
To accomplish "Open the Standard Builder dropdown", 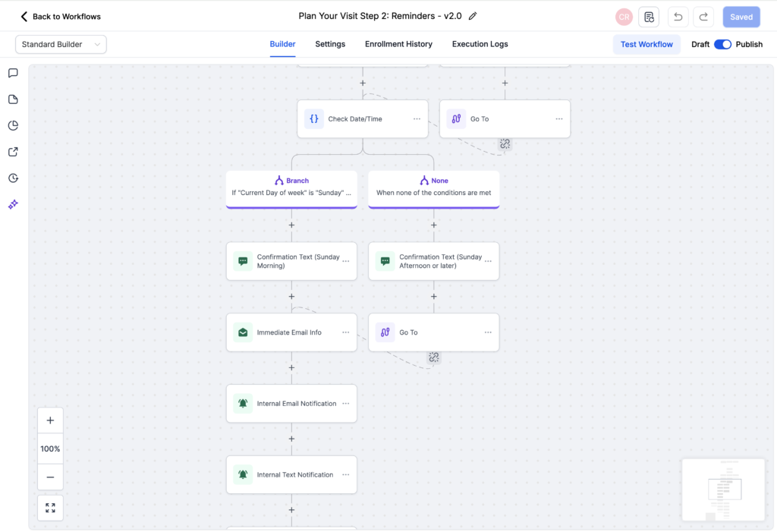I will point(61,44).
